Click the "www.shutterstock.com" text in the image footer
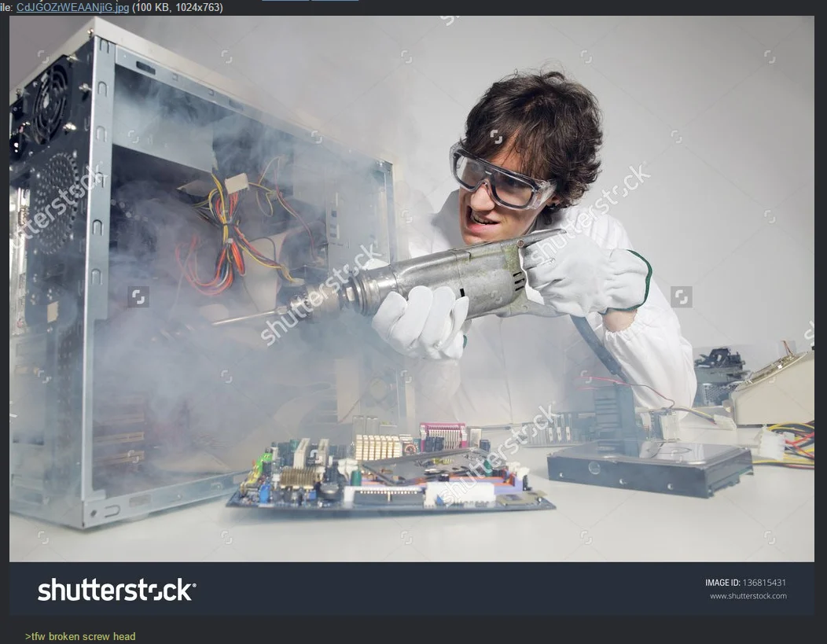The width and height of the screenshot is (827, 644). pos(748,596)
